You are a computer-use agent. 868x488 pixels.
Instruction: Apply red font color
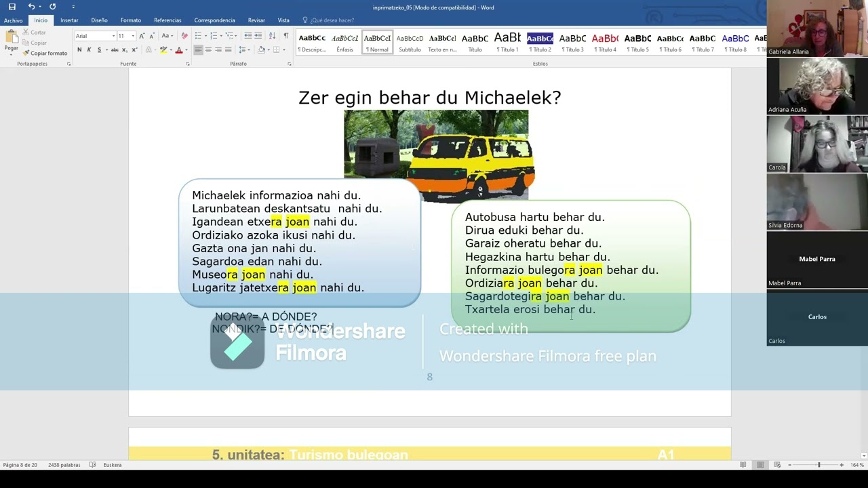[179, 50]
